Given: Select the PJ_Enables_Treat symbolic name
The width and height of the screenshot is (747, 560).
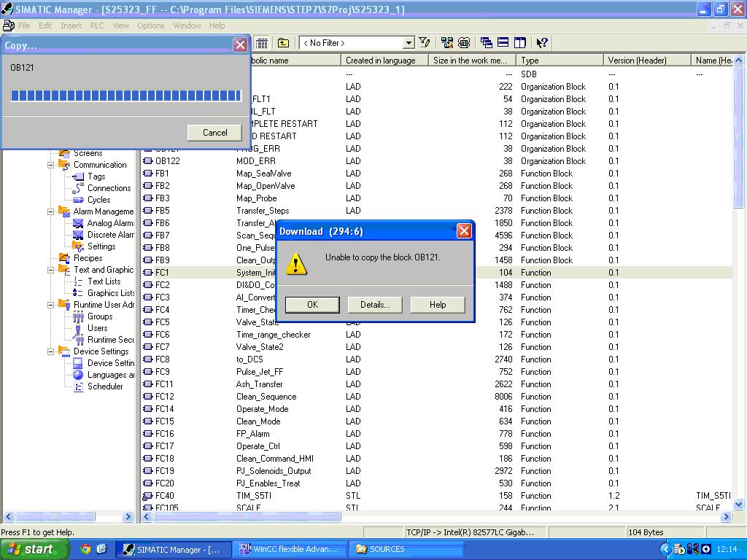Looking at the screenshot, I should (268, 483).
